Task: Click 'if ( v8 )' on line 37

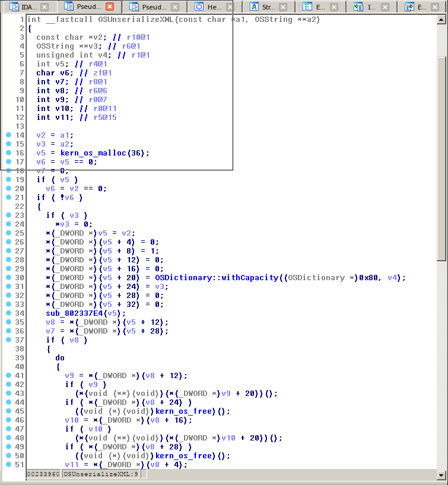Action: [x=67, y=340]
